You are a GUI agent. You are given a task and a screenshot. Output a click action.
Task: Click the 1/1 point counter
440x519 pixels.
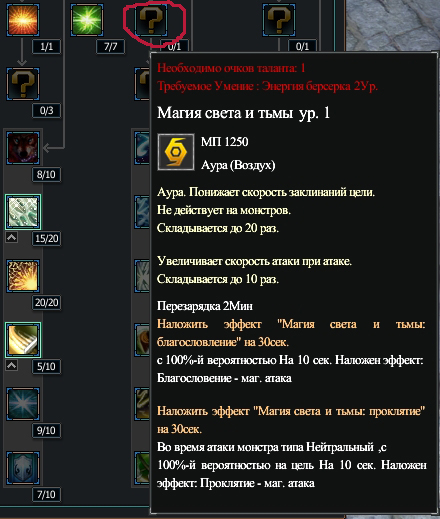[46, 46]
